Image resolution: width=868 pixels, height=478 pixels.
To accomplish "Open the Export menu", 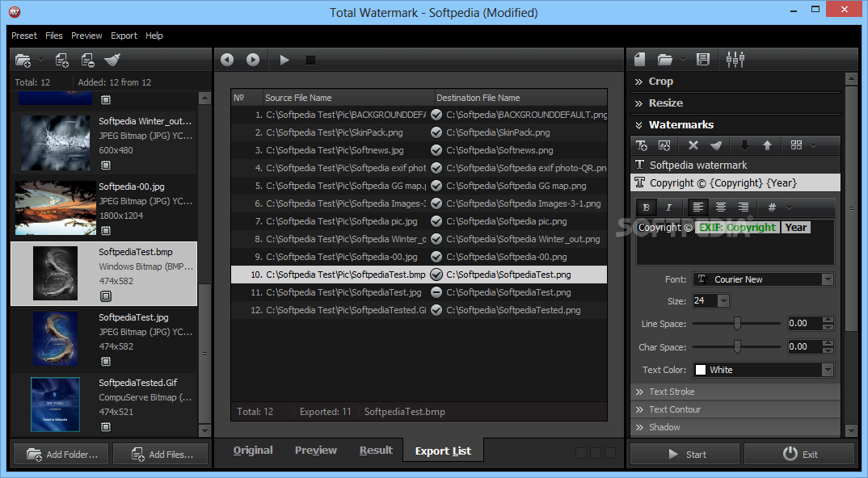I will pos(124,36).
